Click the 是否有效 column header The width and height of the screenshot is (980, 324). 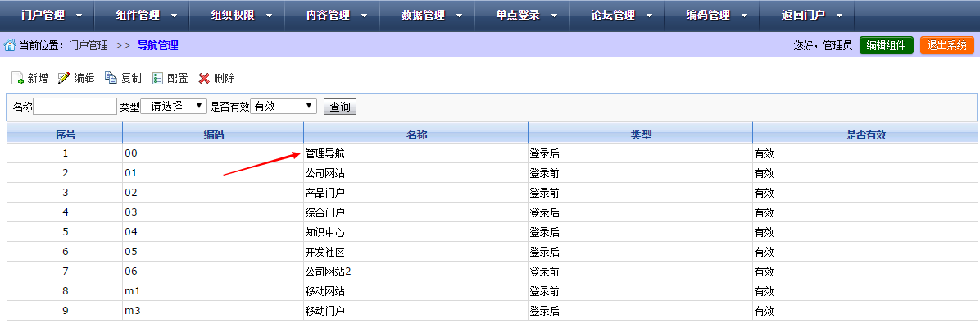865,134
